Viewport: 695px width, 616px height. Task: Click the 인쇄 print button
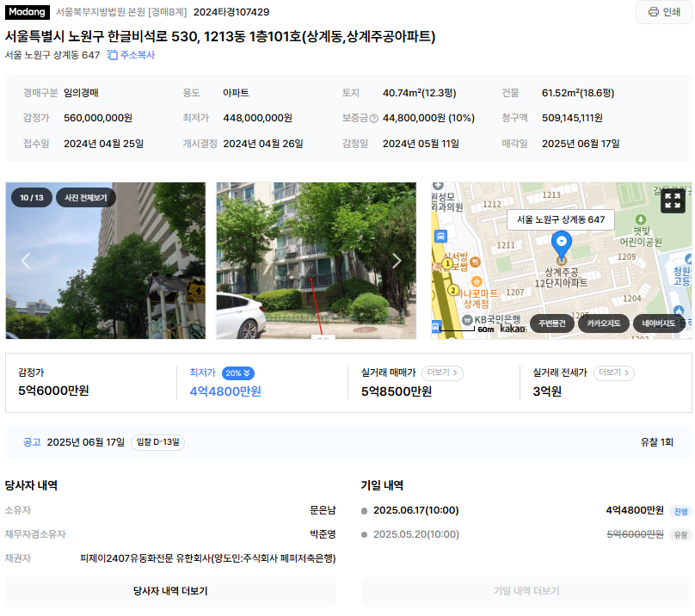click(663, 12)
